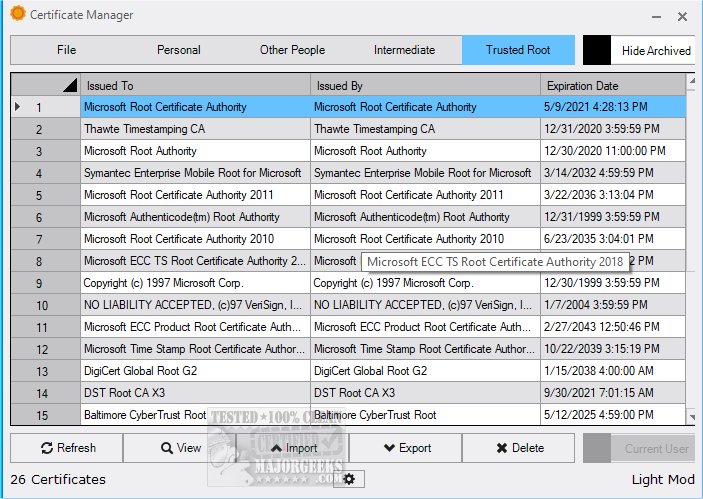Select Issued To 'Microsoft ECC Product Root Certificate Auth...'
Viewport: 703px width, 499px height.
pos(195,327)
